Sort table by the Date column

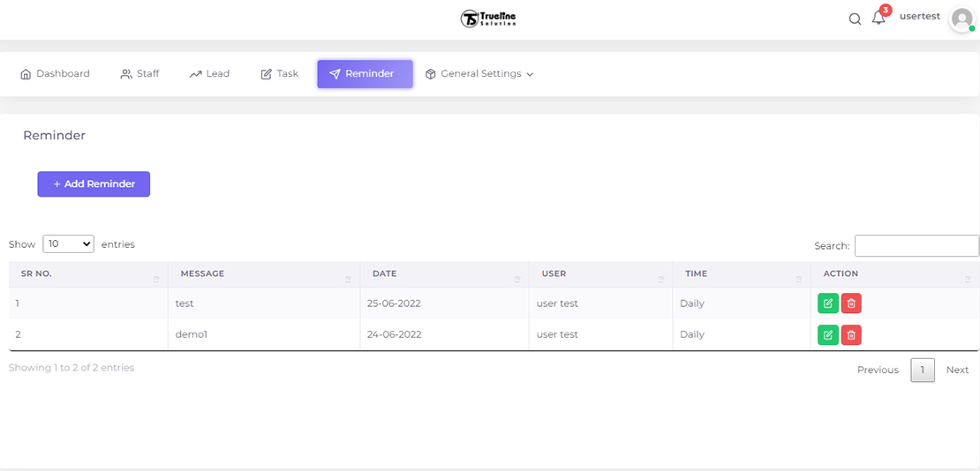pos(444,274)
